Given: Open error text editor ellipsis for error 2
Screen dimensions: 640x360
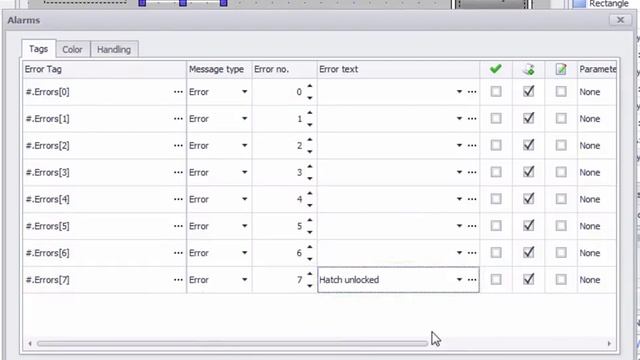Looking at the screenshot, I should [x=472, y=146].
